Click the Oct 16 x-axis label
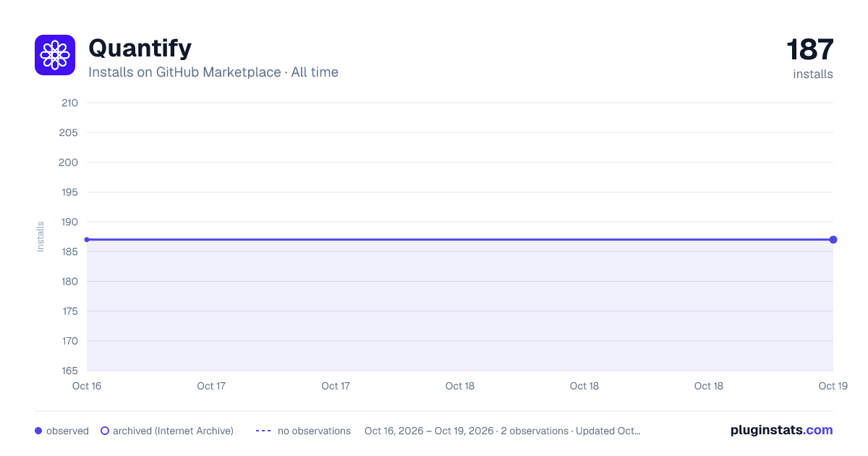Image resolution: width=868 pixels, height=456 pixels. click(x=87, y=386)
